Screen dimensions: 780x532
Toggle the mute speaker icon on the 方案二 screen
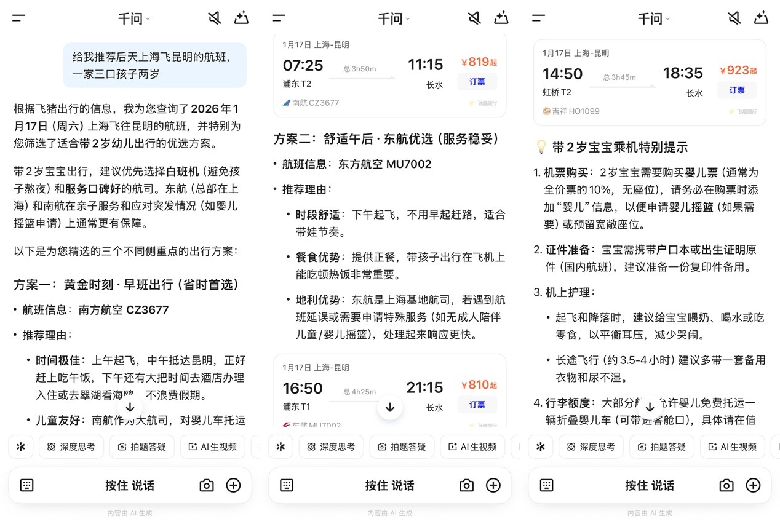[x=474, y=18]
